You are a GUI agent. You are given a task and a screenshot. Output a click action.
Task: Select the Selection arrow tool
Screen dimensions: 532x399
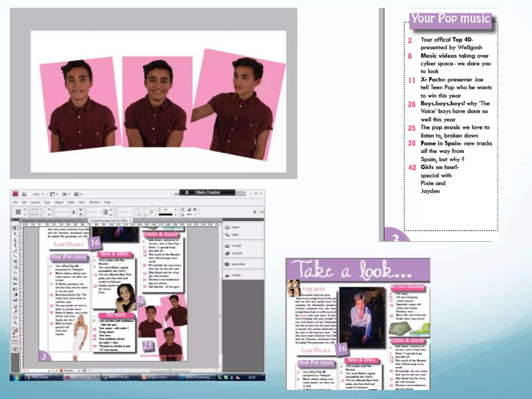click(x=15, y=228)
